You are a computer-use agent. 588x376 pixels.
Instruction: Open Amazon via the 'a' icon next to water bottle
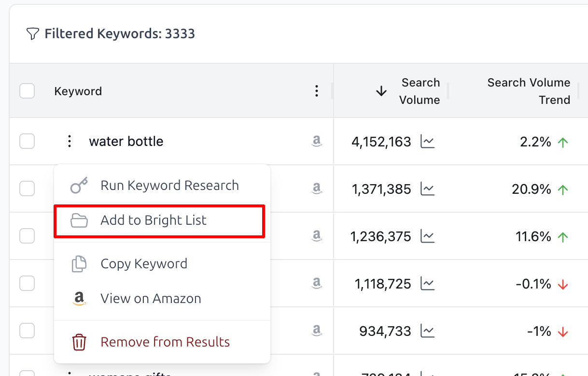(317, 141)
